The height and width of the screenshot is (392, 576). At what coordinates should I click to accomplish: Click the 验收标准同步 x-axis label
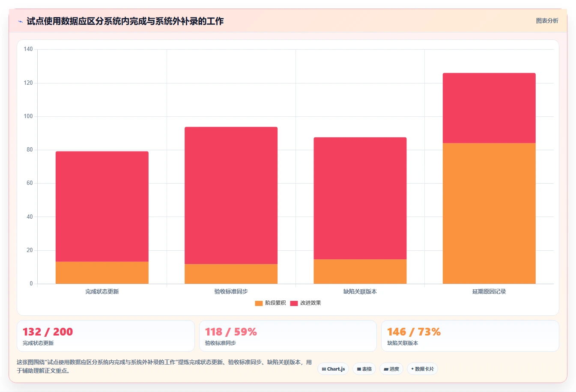click(231, 291)
